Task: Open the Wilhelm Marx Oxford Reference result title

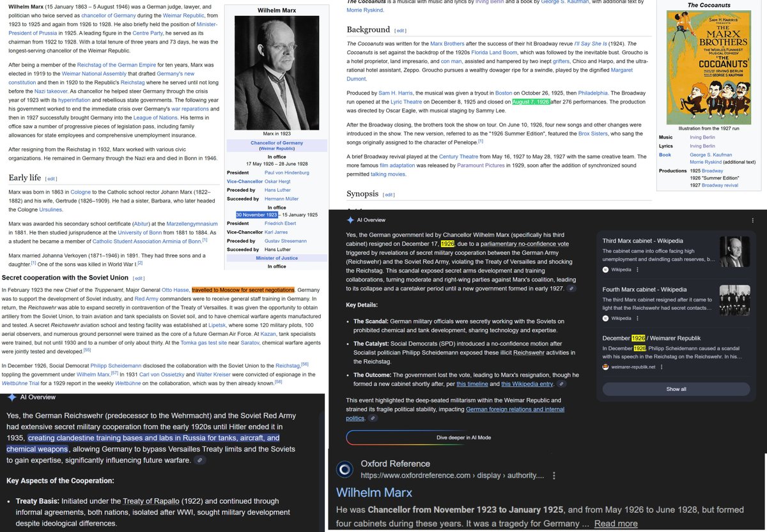Action: pos(375,492)
